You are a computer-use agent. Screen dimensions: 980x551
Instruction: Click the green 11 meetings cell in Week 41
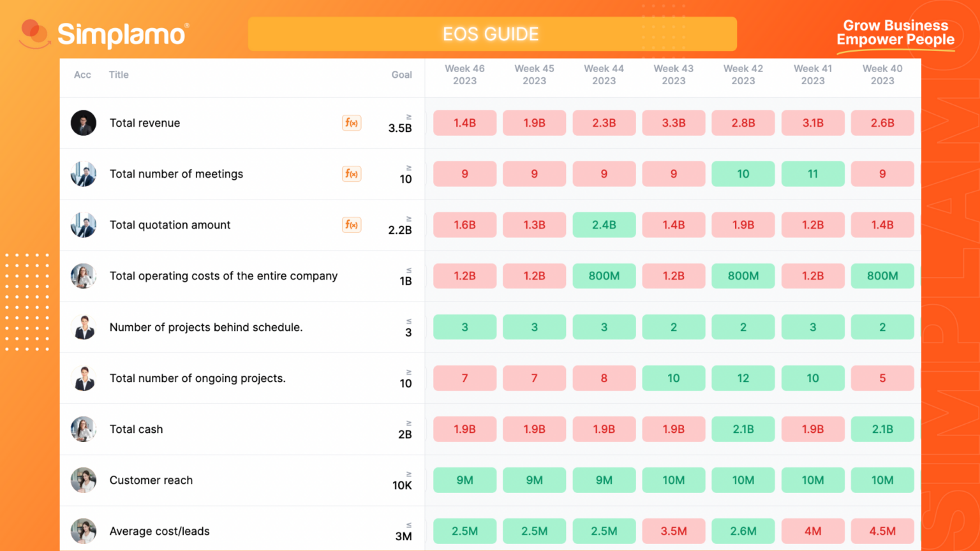(x=813, y=173)
